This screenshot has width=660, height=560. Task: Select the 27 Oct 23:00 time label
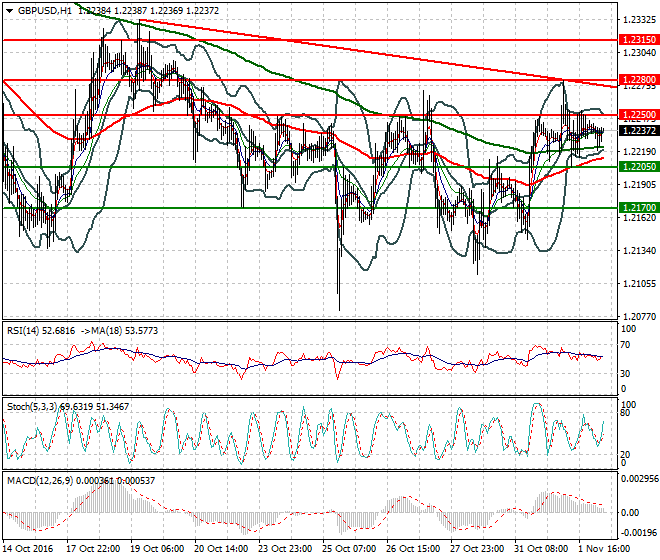[x=477, y=549]
